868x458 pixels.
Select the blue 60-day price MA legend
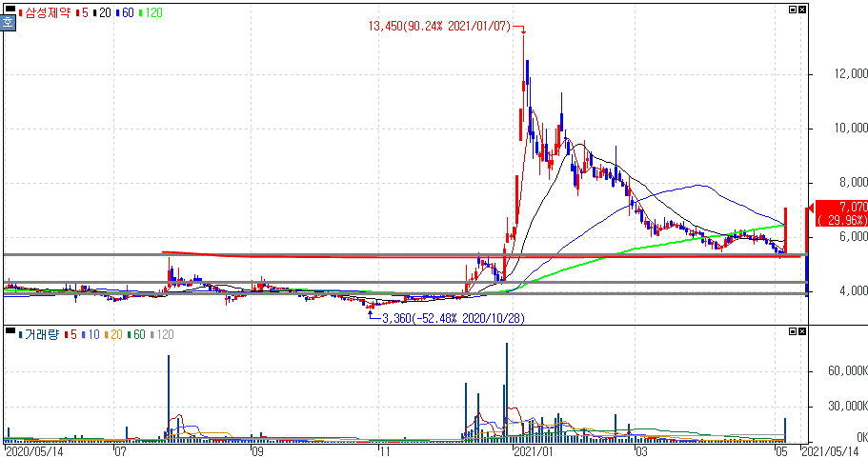[125, 12]
